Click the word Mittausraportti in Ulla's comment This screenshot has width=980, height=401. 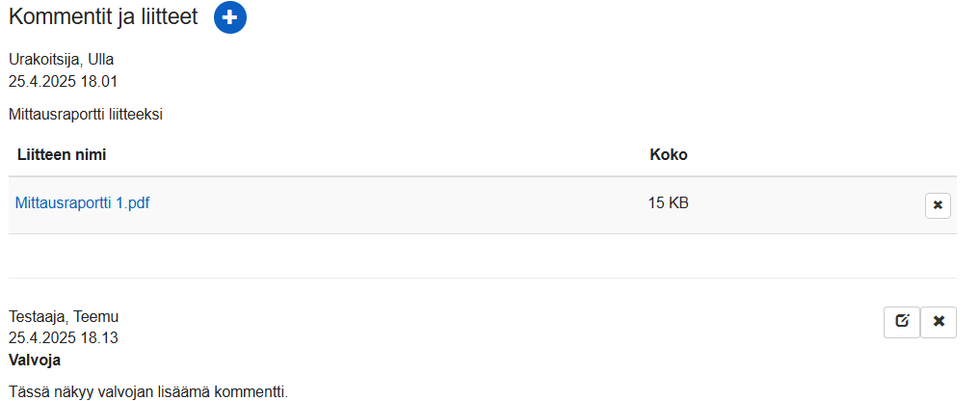[52, 115]
